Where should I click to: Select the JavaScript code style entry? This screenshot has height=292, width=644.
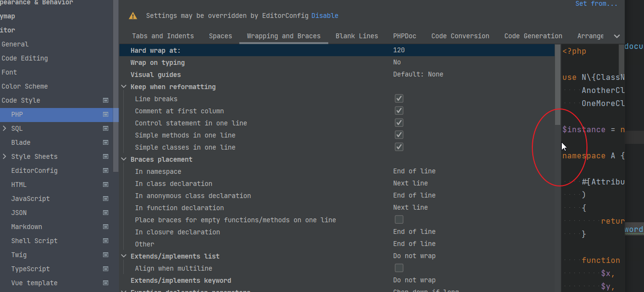(30, 199)
